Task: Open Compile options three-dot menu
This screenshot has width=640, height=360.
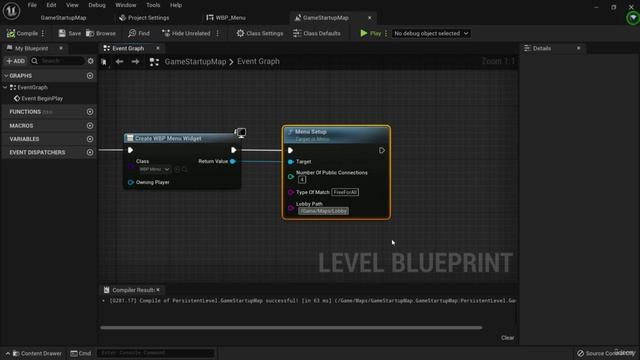Action: pyautogui.click(x=43, y=33)
